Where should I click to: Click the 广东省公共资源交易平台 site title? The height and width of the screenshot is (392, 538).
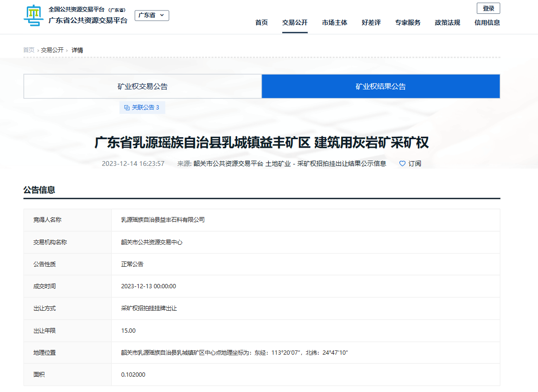click(88, 21)
